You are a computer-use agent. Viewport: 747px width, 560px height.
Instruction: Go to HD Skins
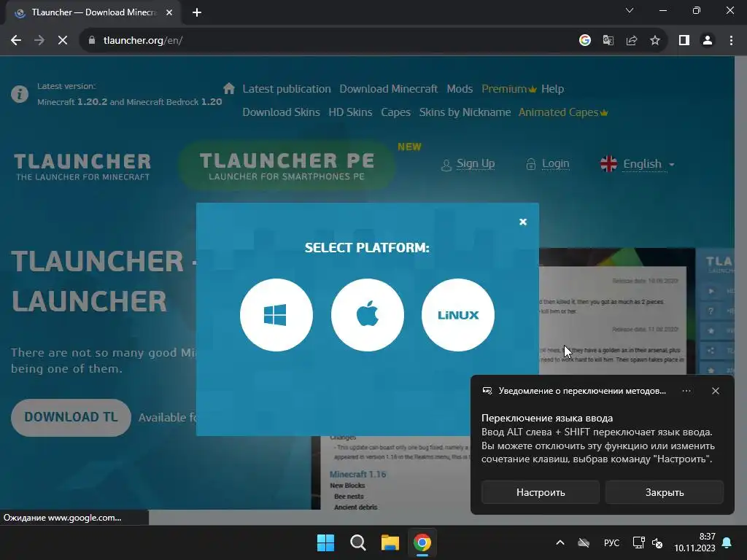click(350, 112)
